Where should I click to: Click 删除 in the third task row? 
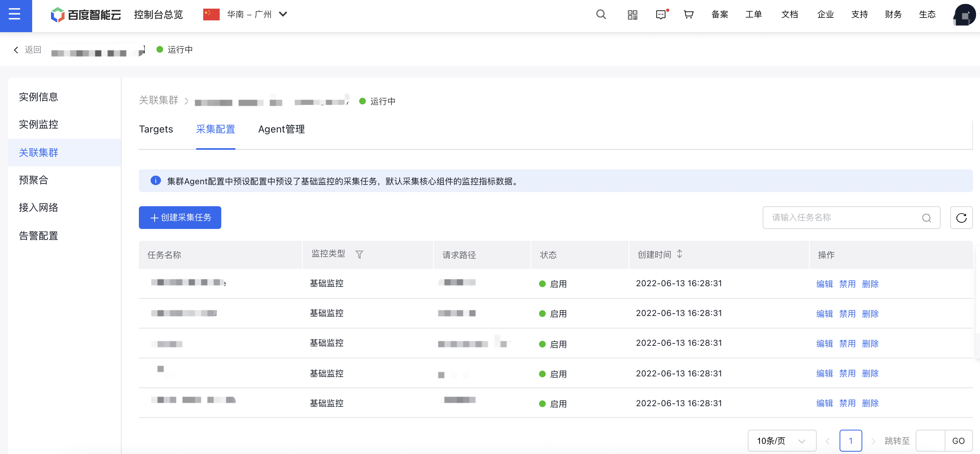click(870, 343)
